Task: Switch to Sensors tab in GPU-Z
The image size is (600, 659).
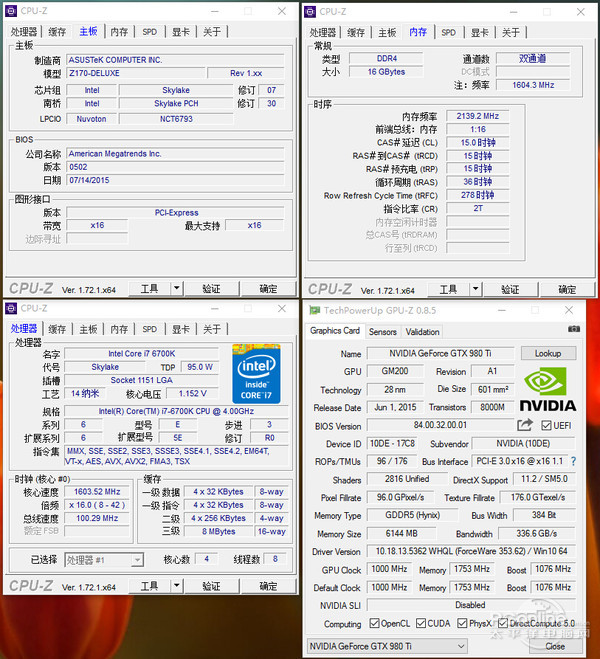Action: tap(382, 332)
